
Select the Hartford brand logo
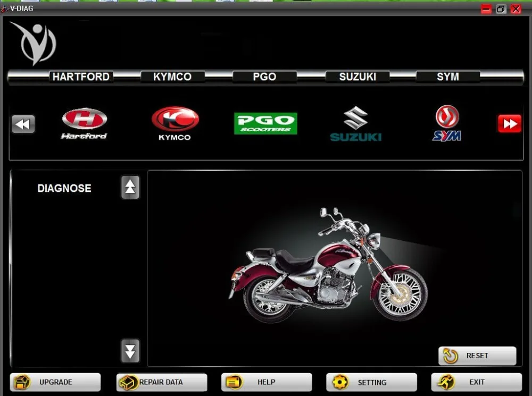(84, 123)
